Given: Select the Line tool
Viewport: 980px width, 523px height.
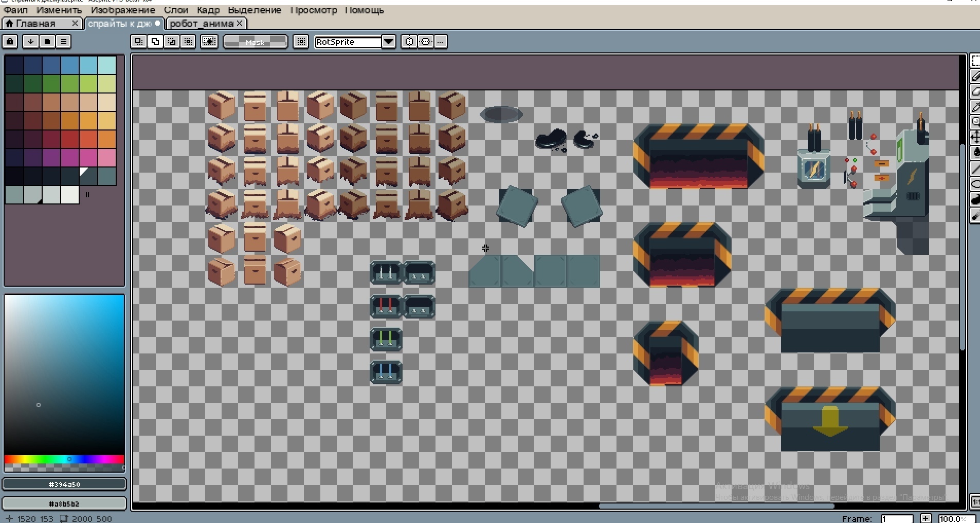Looking at the screenshot, I should tap(975, 169).
